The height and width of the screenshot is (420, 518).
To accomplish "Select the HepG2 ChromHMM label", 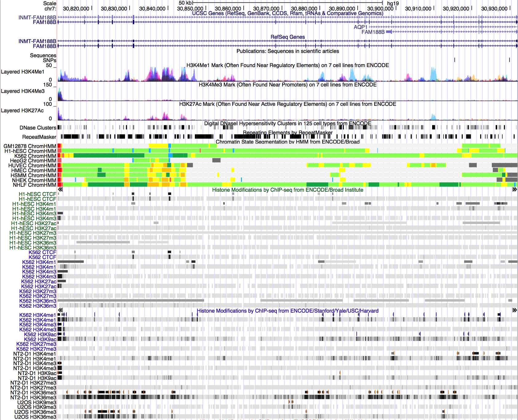I will point(33,161).
